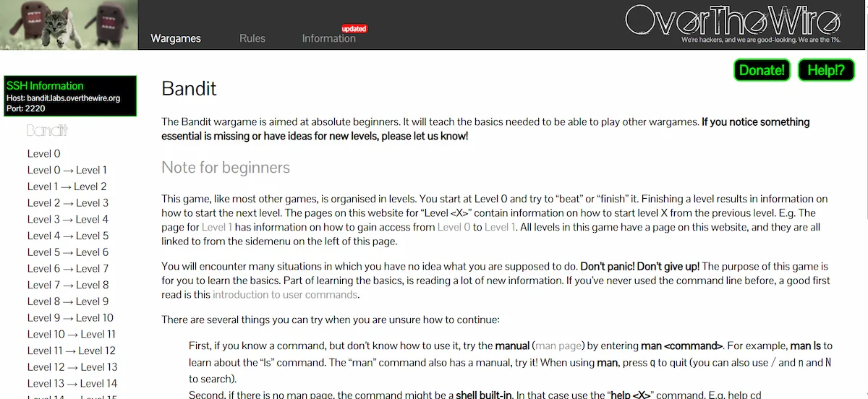Select the Bandit heading in sidebar

click(48, 131)
